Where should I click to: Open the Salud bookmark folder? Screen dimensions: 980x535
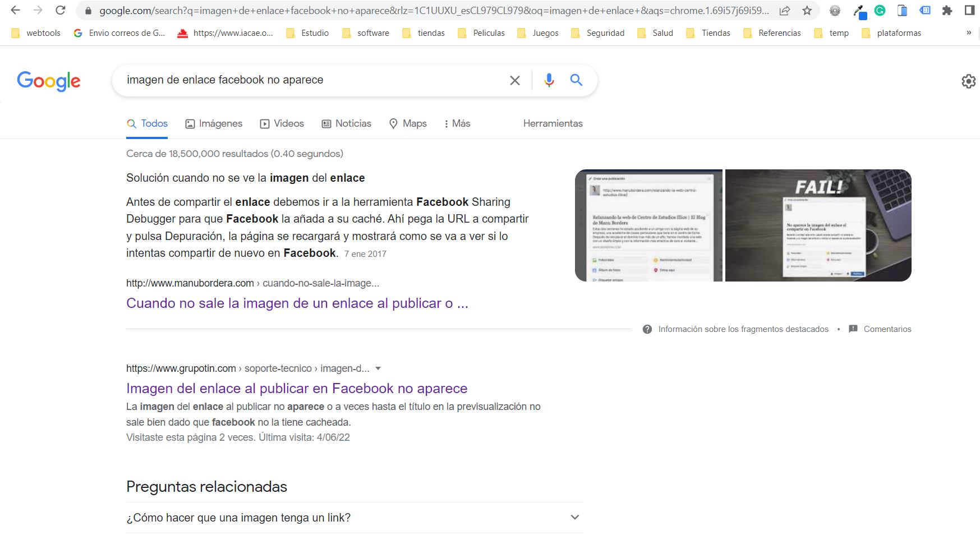click(x=655, y=33)
